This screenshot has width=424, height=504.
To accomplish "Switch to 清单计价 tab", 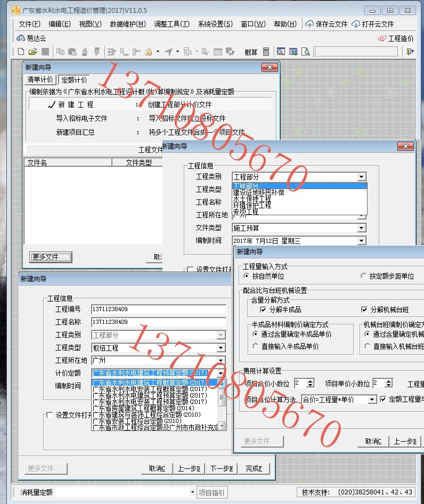I will pyautogui.click(x=40, y=79).
